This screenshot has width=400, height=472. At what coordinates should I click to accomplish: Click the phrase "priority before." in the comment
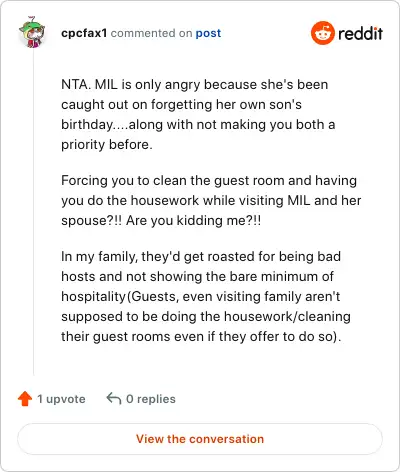click(107, 144)
